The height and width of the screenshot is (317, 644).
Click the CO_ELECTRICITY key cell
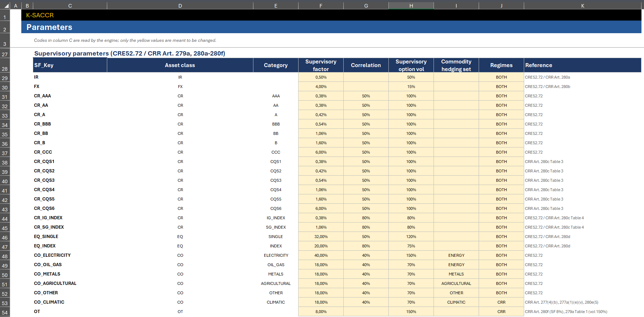coord(70,255)
